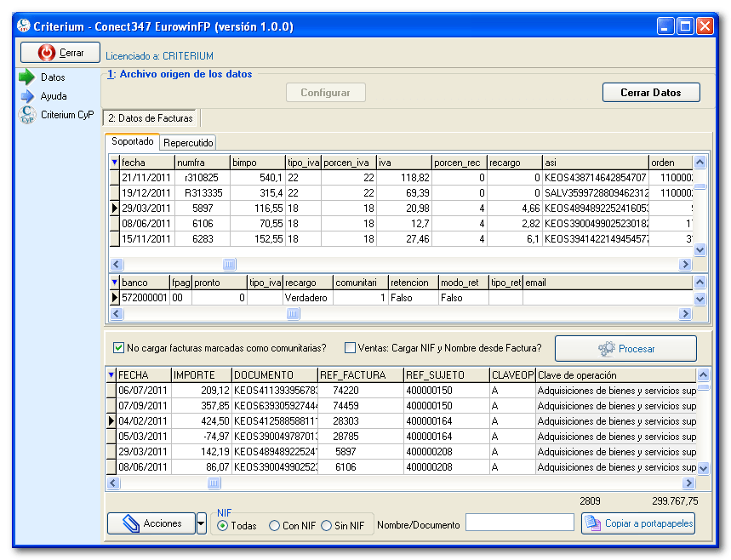Viewport: 731px width, 560px height.
Task: Click the 1: Archivo origen de los datos label
Action: 180,74
